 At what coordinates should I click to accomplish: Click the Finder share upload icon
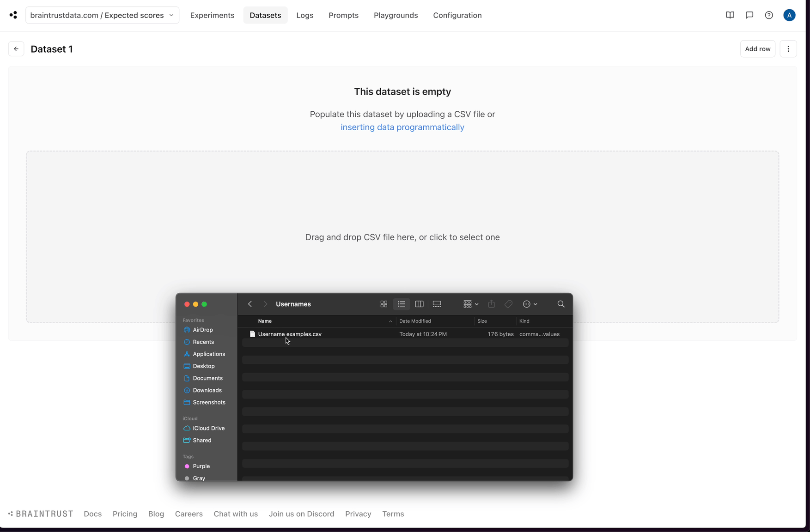[491, 304]
